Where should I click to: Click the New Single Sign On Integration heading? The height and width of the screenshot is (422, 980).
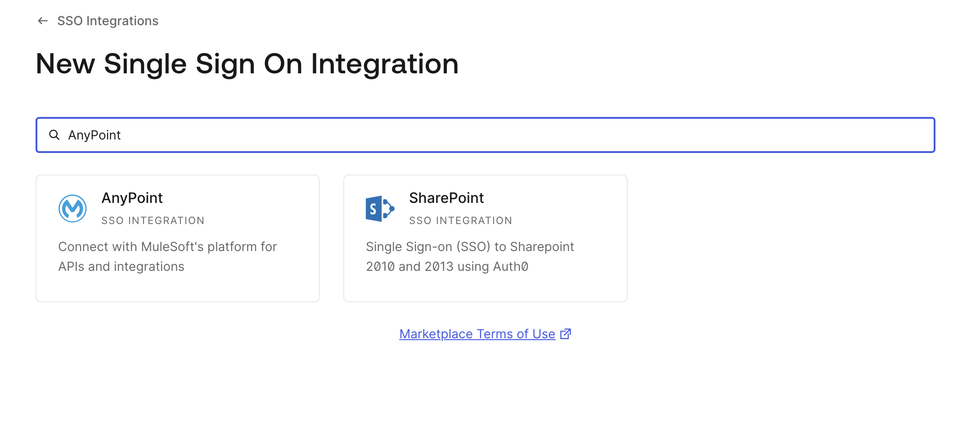pos(247,64)
